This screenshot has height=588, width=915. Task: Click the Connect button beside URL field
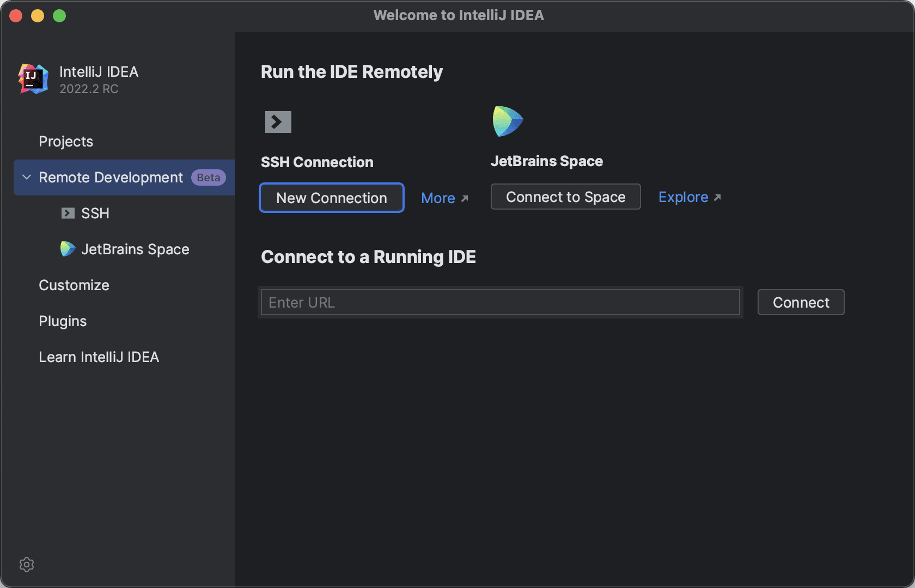tap(801, 302)
